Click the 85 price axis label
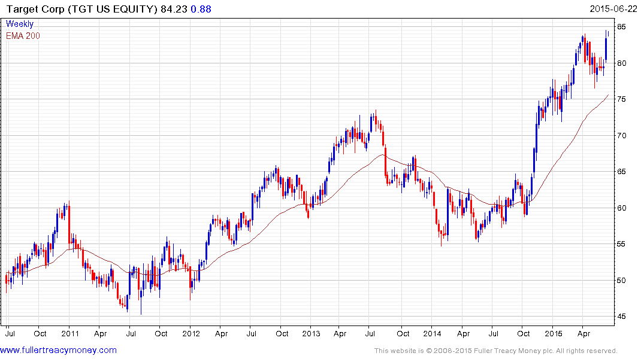This screenshot has height=359, width=644. 622,27
